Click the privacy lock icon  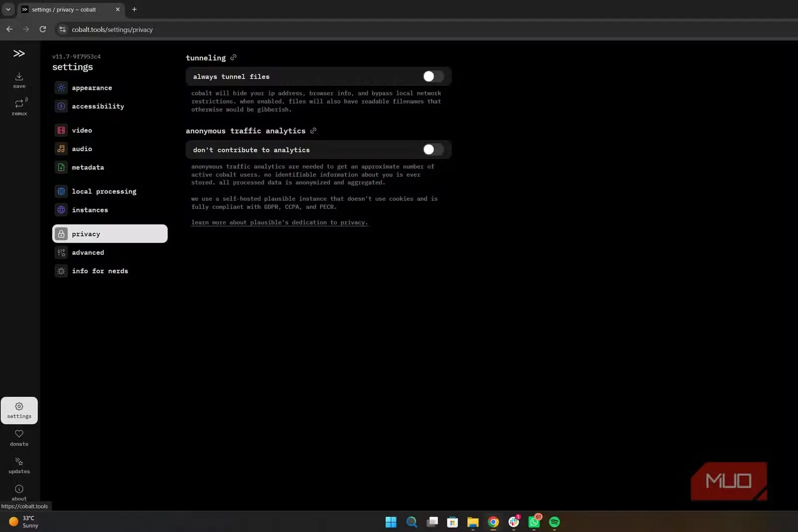[x=61, y=234]
